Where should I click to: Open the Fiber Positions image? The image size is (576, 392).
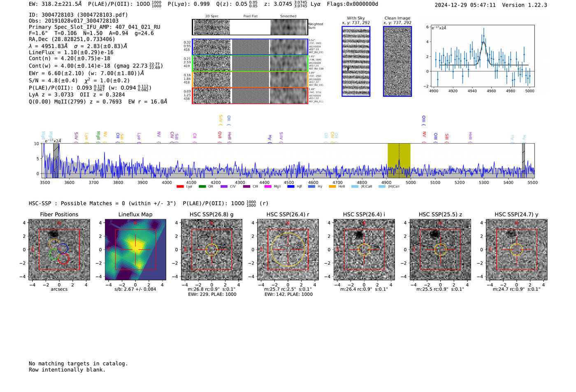59,250
